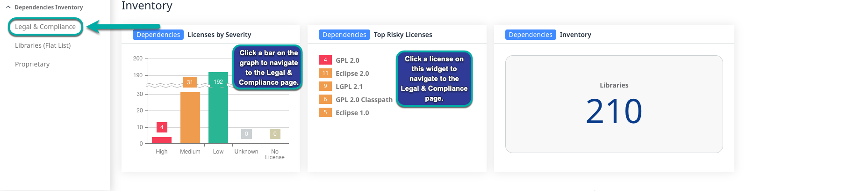Open Legal & Compliance page

coord(45,27)
